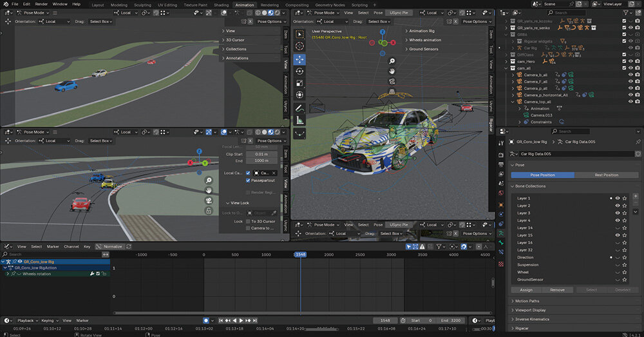Click the zoom magnifier gizmo in viewport
Screen dimensions: 644x337
392,60
